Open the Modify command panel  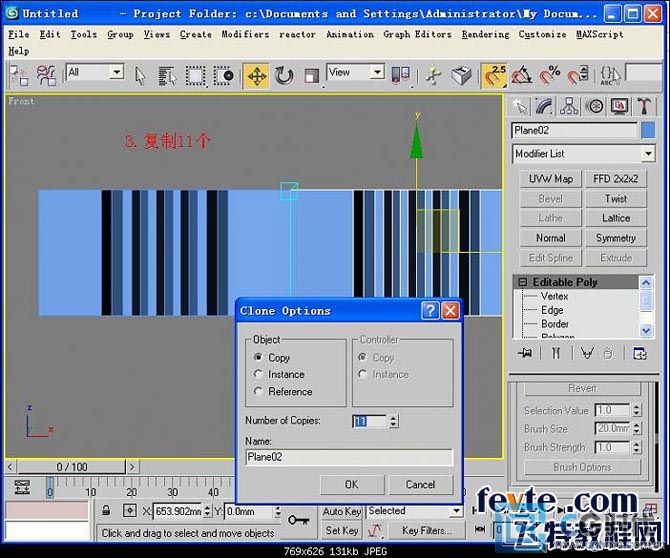[x=545, y=106]
